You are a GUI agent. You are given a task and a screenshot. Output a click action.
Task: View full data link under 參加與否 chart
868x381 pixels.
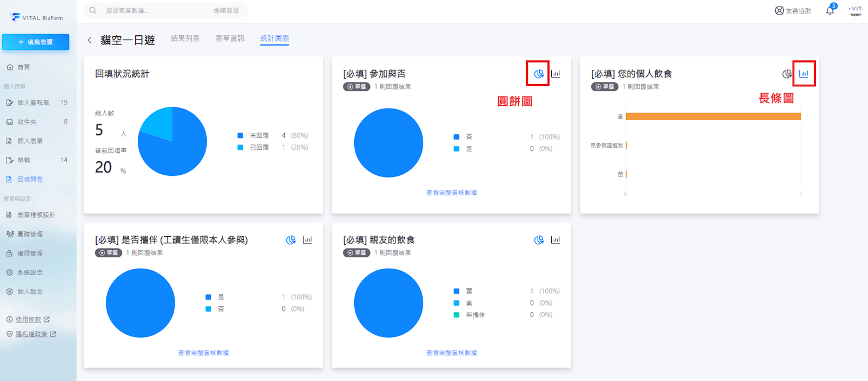point(451,193)
